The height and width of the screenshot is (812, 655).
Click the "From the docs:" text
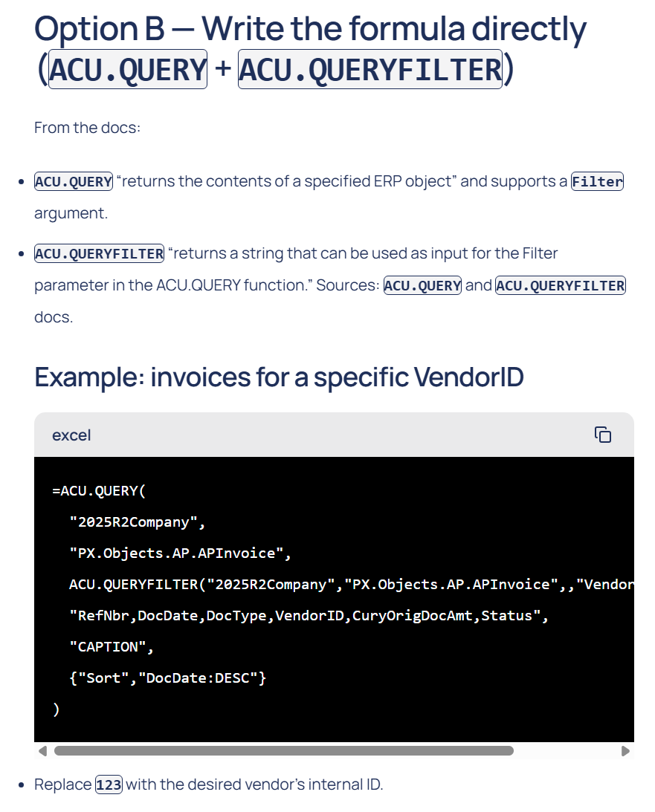pyautogui.click(x=87, y=128)
